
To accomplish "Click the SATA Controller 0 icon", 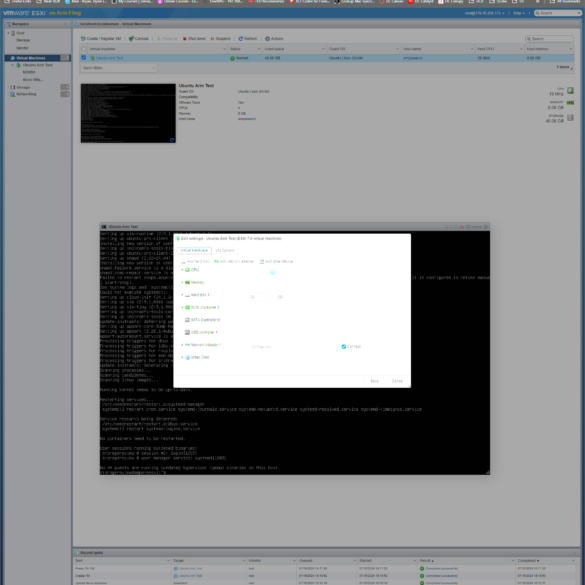I will coord(187,320).
